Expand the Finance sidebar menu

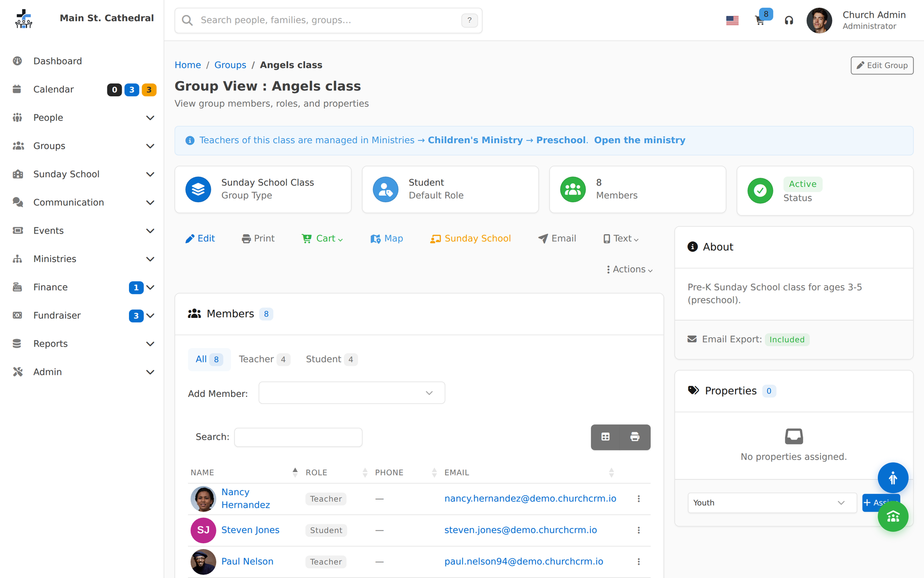82,287
